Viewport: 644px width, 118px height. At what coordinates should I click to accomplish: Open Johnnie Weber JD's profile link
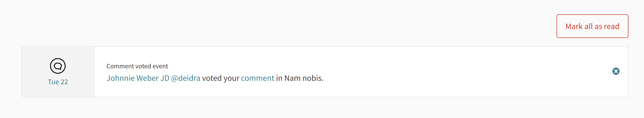[138, 78]
